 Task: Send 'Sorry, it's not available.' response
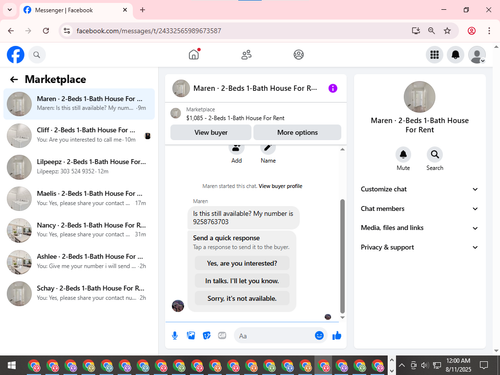242,298
